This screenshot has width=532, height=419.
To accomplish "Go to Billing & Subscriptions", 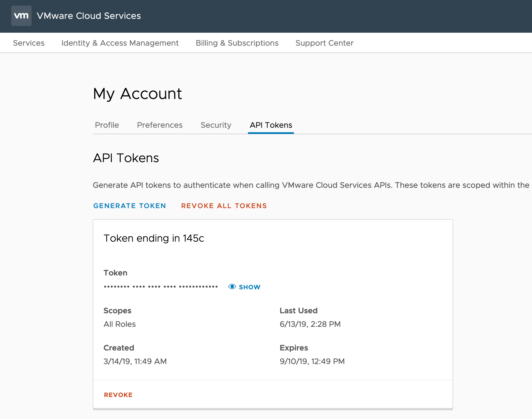I will pyautogui.click(x=237, y=43).
